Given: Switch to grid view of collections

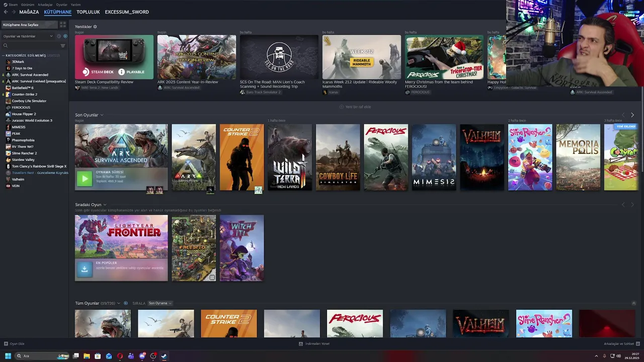Looking at the screenshot, I should click(x=63, y=25).
